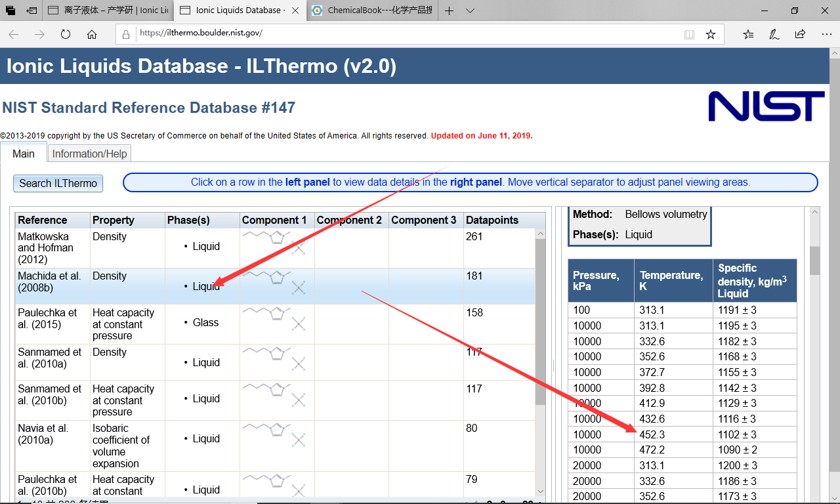Open the Information/Help tab
The width and height of the screenshot is (840, 504).
(90, 154)
